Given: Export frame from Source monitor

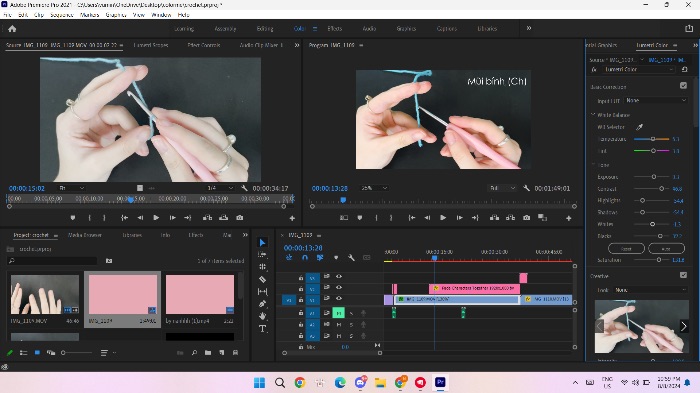Looking at the screenshot, I should pyautogui.click(x=240, y=218).
